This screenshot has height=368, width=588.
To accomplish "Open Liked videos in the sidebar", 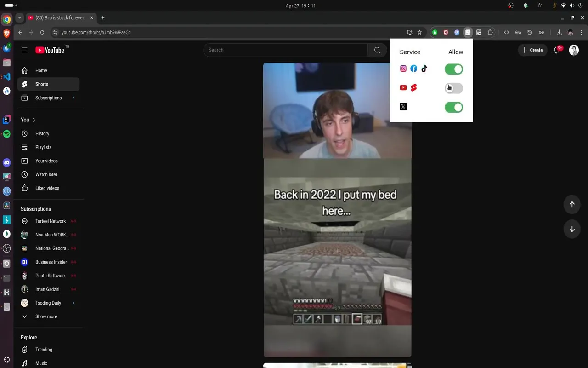I will click(49, 188).
